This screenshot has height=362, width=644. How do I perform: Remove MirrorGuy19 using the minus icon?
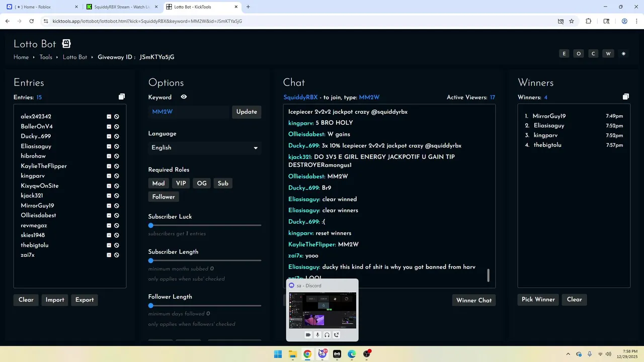pos(109,206)
